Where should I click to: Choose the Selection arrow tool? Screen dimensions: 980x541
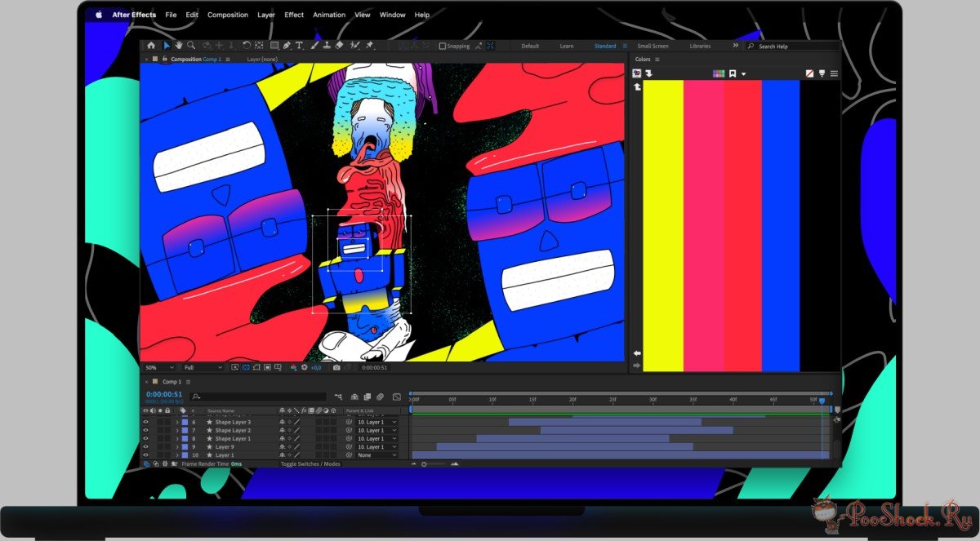pyautogui.click(x=167, y=46)
